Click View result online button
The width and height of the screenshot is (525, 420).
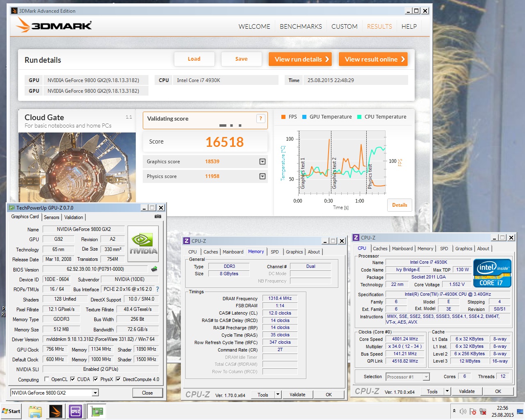373,59
